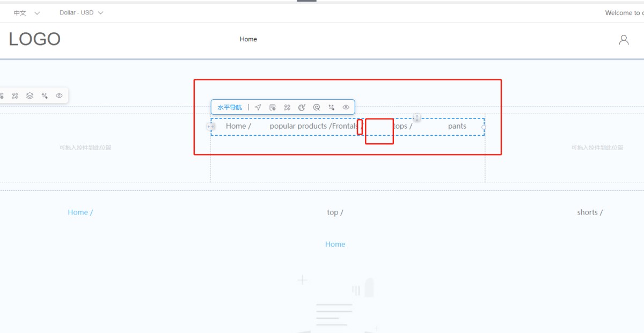
Task: Open the layers stack icon in left toolbar
Action: [x=30, y=95]
